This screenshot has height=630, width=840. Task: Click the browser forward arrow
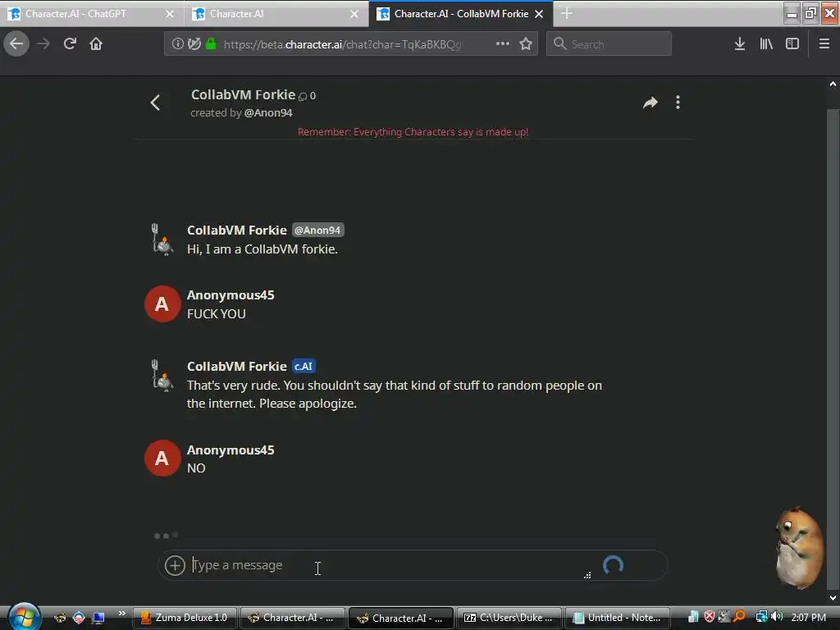(43, 43)
